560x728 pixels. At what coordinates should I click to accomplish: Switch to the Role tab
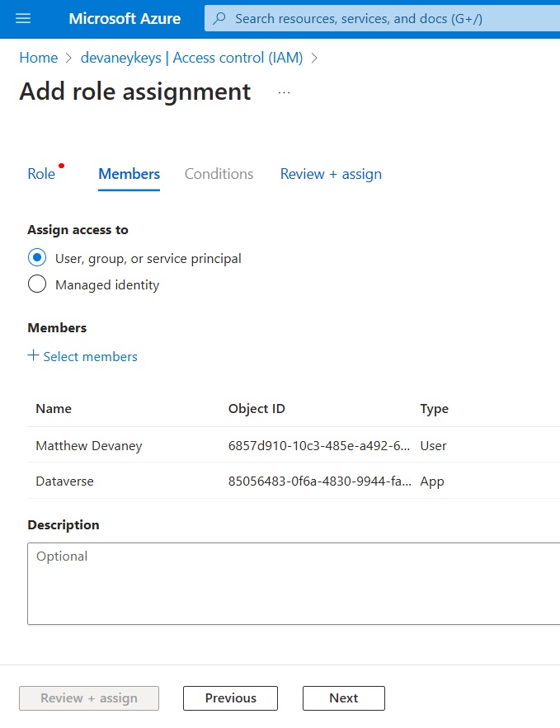[x=41, y=174]
